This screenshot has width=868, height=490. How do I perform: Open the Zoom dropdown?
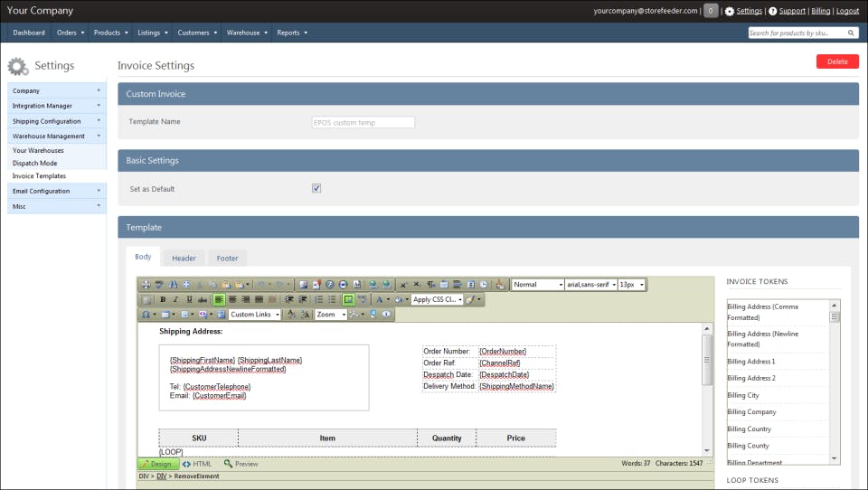331,314
